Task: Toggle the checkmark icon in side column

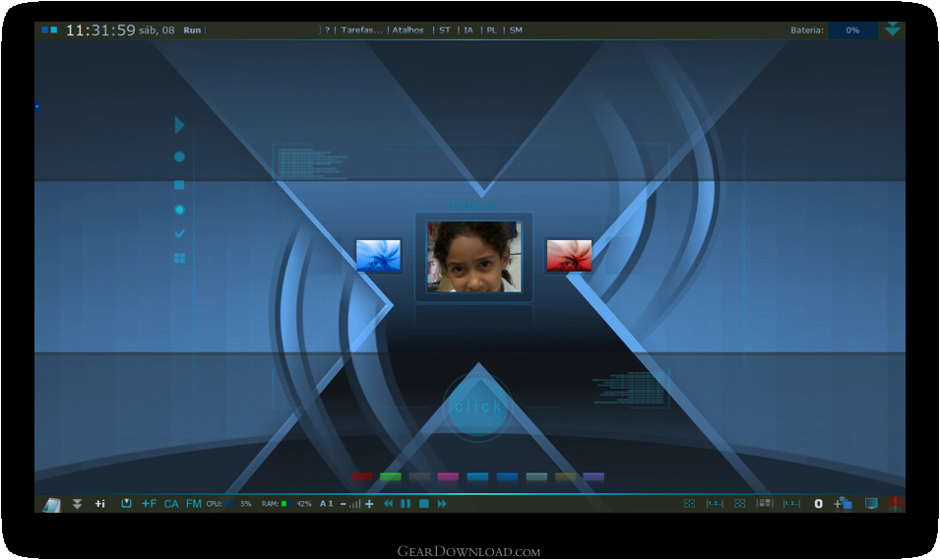Action: click(x=179, y=233)
